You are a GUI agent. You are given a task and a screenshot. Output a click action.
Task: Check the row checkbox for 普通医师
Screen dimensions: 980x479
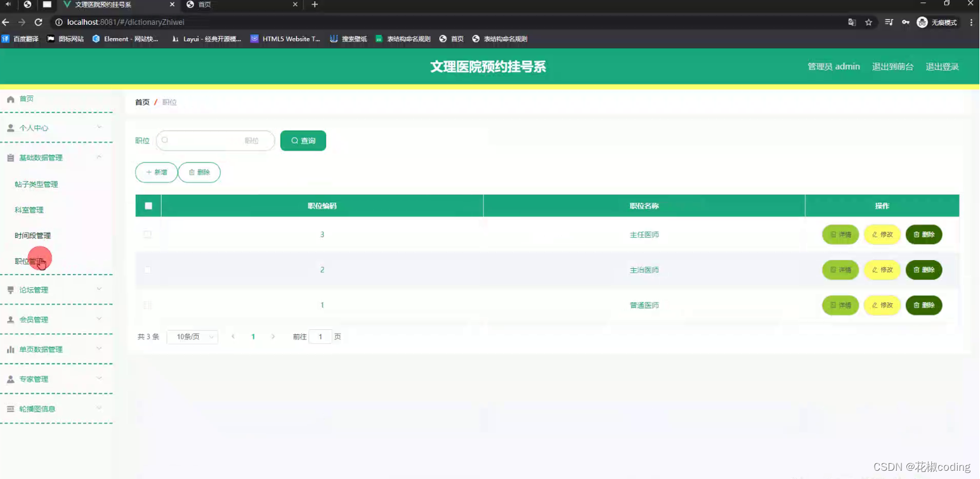148,305
